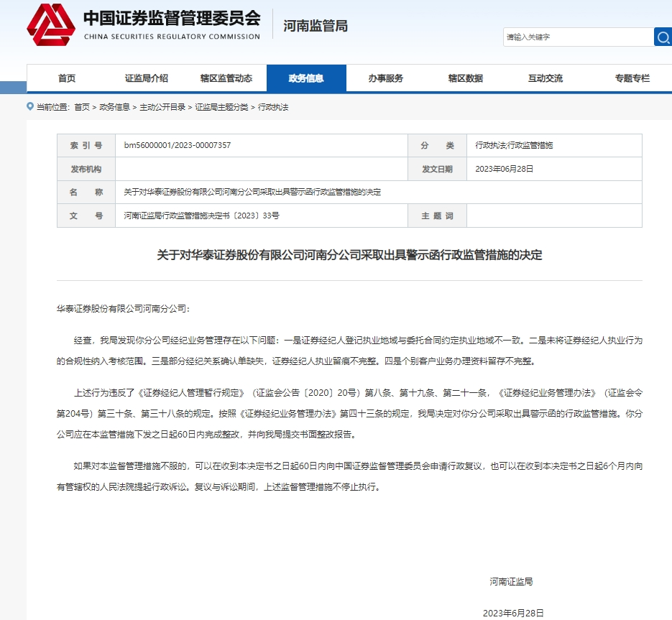Select the 政务信息 navigation tab
672x620 pixels.
306,78
